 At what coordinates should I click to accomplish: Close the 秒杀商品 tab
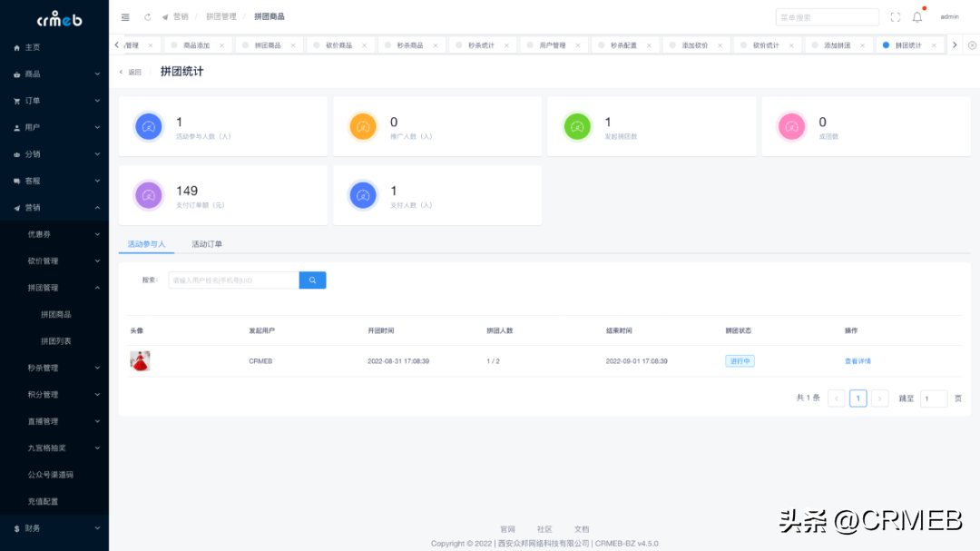[436, 45]
